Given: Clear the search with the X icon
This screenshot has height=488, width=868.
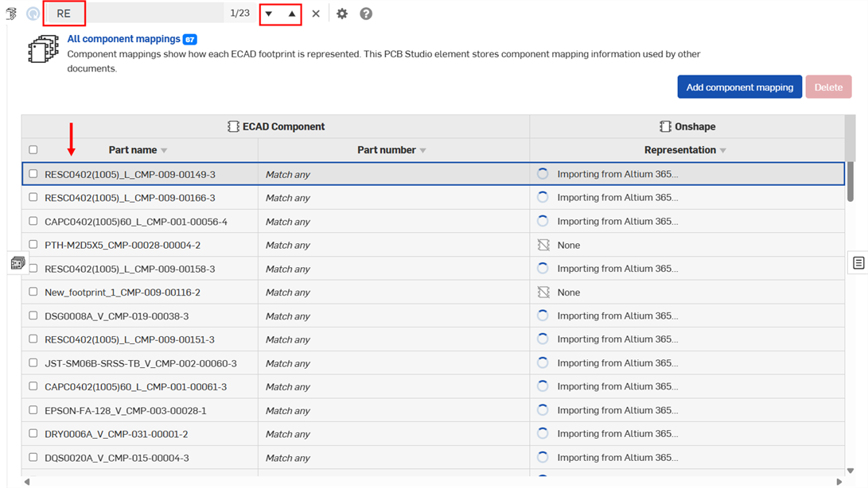Looking at the screenshot, I should click(316, 14).
